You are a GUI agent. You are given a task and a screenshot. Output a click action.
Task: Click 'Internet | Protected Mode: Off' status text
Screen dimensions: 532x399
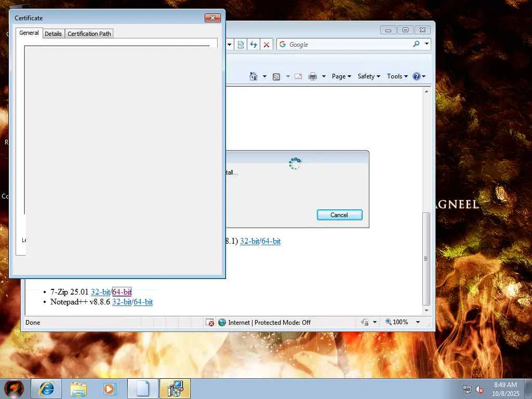coord(269,322)
